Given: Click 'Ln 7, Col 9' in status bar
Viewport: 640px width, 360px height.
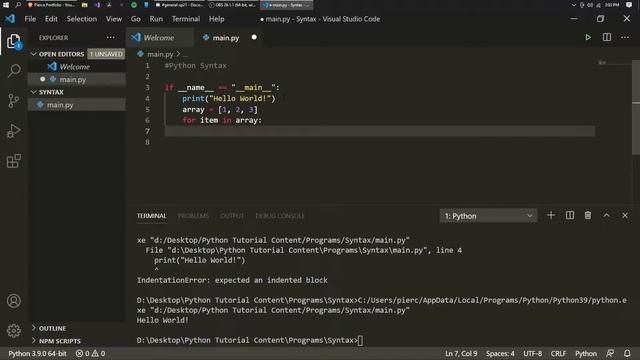Looking at the screenshot, I should tap(461, 353).
